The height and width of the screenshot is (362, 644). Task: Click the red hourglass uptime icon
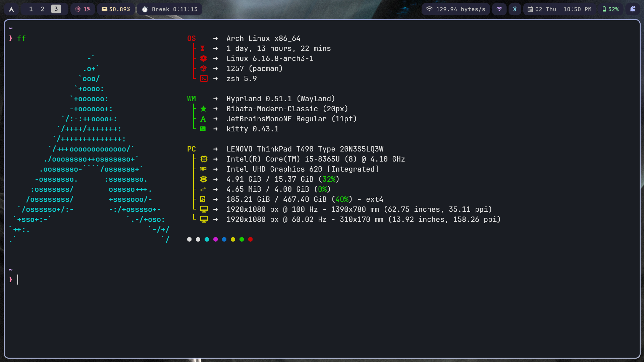[203, 49]
